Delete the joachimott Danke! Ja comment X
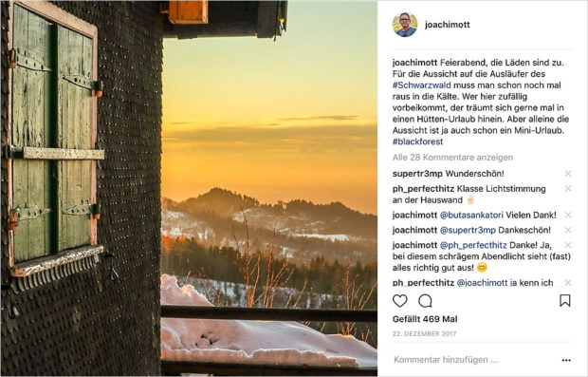The width and height of the screenshot is (588, 377). (x=568, y=245)
